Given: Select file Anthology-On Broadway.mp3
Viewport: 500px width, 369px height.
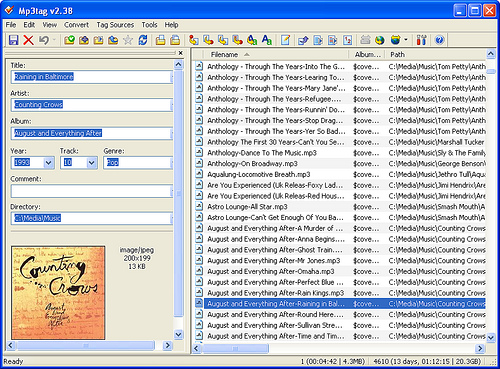Looking at the screenshot, I should (x=340, y=164).
